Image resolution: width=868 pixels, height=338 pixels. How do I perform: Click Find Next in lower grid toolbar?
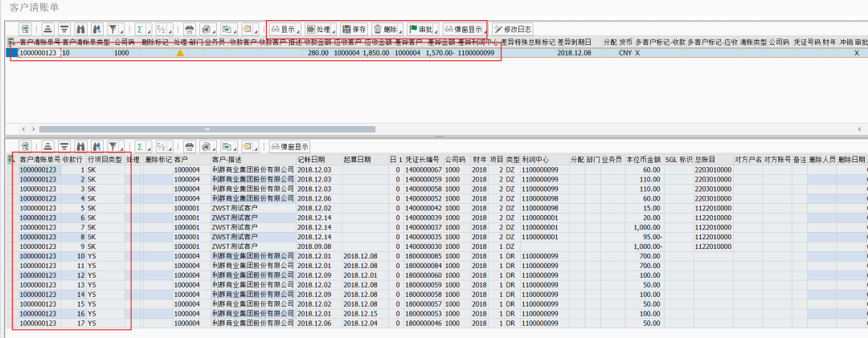(97, 147)
